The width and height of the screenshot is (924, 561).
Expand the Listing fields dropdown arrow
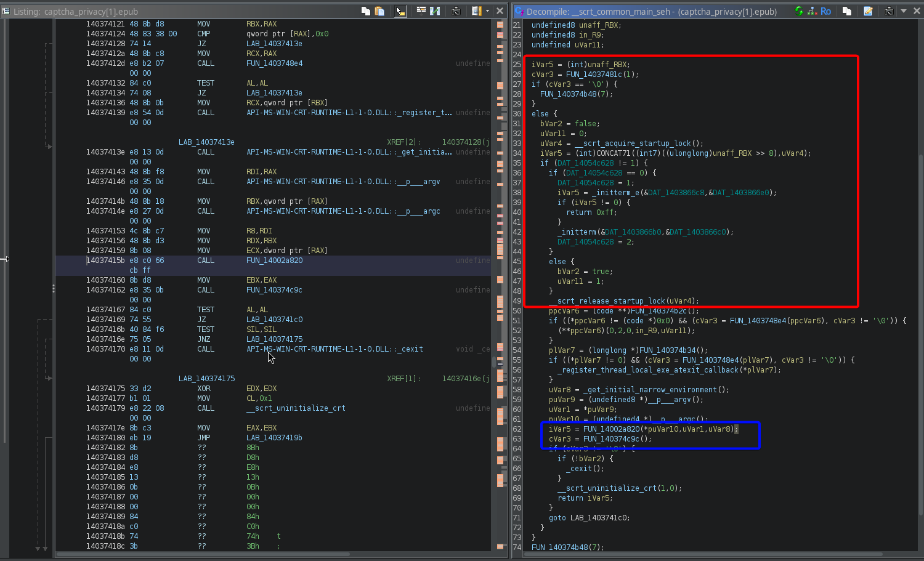[487, 11]
